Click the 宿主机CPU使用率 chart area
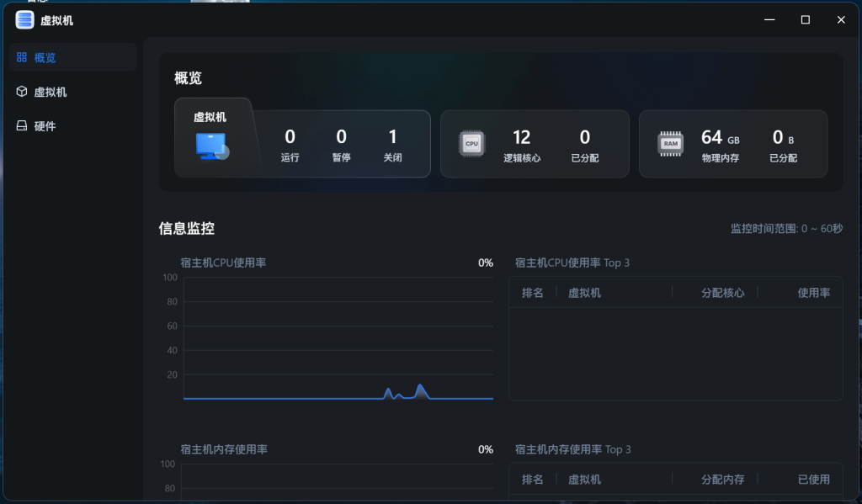 (337, 337)
